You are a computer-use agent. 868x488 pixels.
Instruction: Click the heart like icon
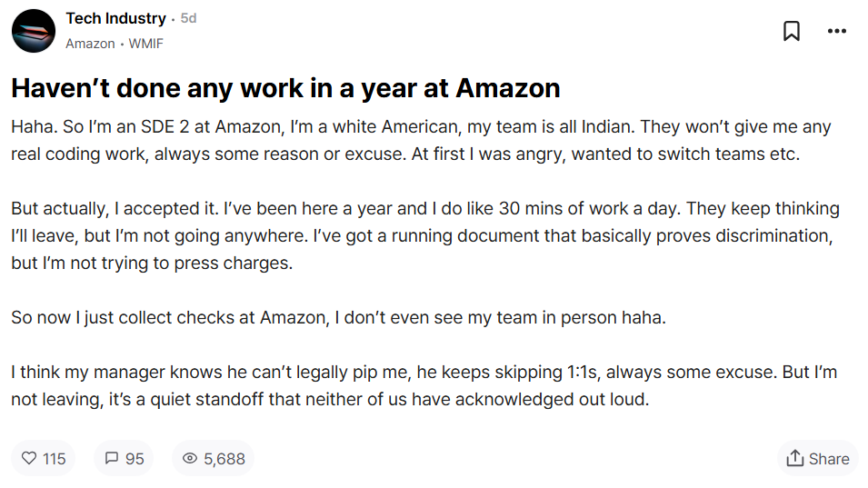click(28, 459)
